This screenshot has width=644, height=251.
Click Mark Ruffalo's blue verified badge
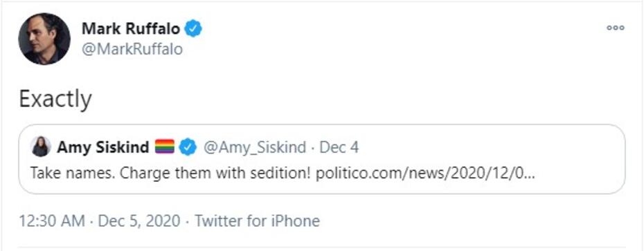pyautogui.click(x=193, y=29)
